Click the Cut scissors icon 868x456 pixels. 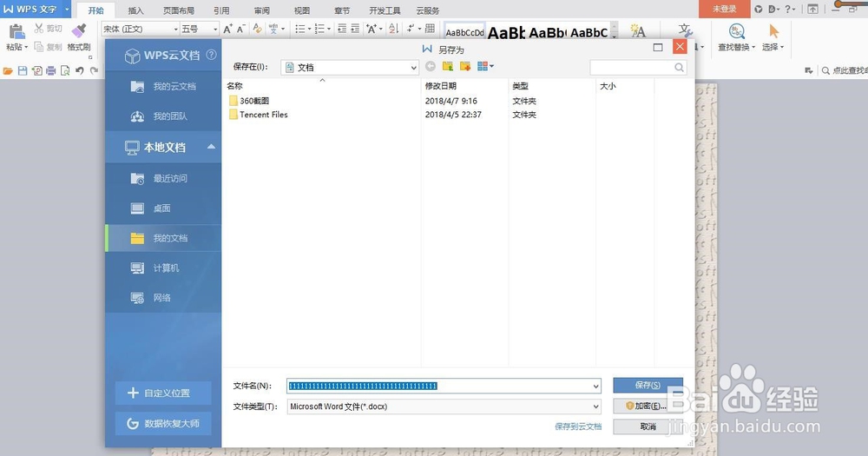coord(39,28)
